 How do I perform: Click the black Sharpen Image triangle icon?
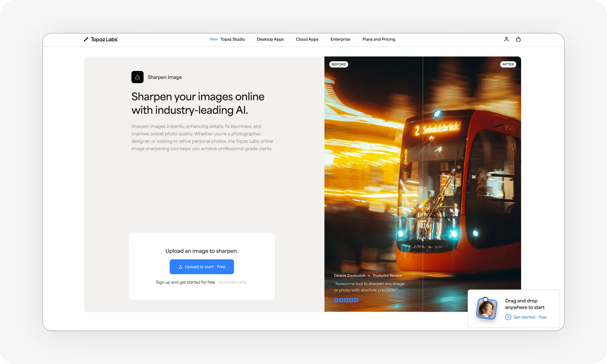(x=137, y=77)
